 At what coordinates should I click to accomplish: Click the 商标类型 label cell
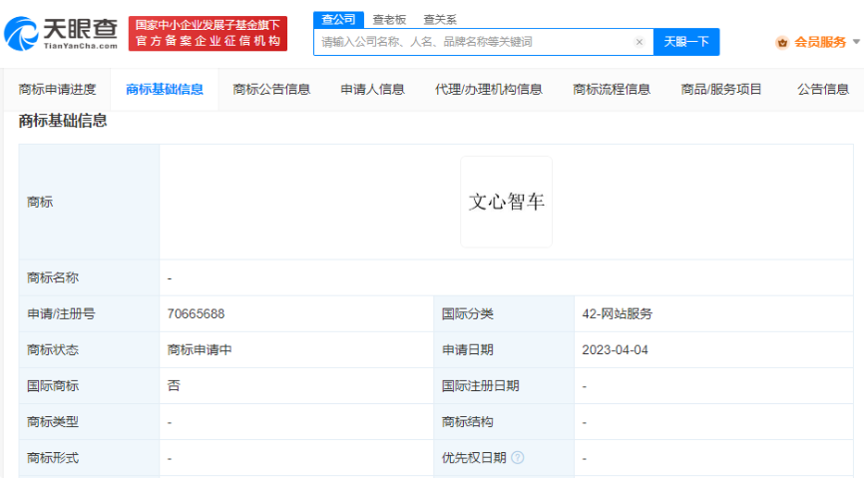click(x=89, y=422)
